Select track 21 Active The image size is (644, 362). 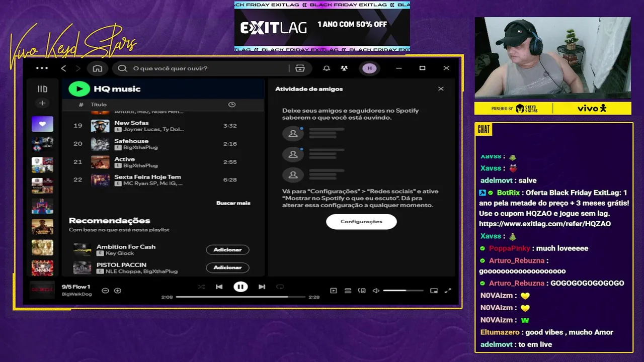163,162
